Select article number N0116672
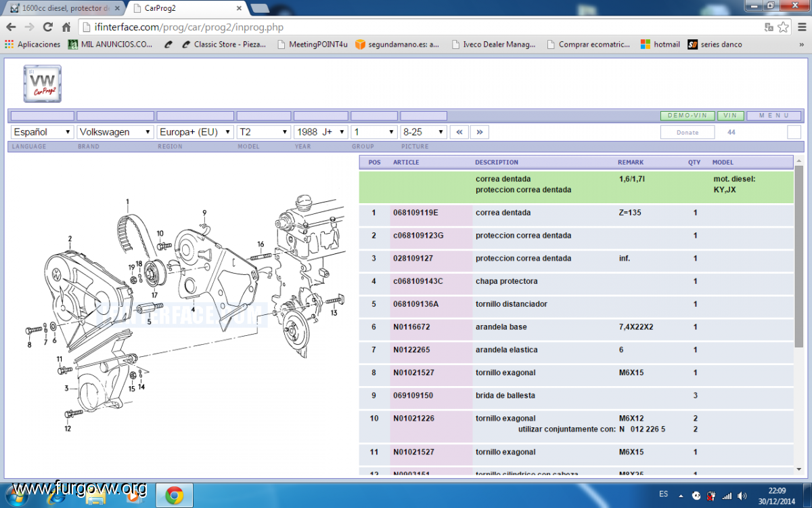Screen dimensions: 812x508 pyautogui.click(x=410, y=327)
